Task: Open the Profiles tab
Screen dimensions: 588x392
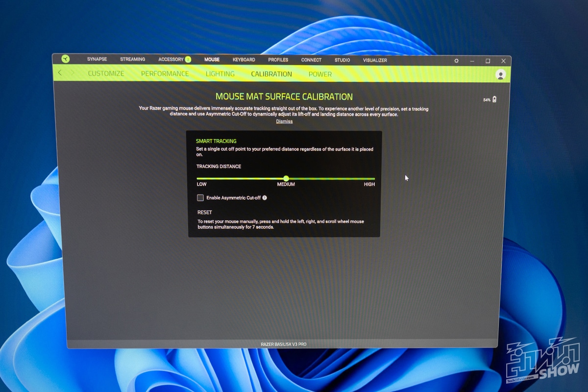Action: [x=278, y=60]
